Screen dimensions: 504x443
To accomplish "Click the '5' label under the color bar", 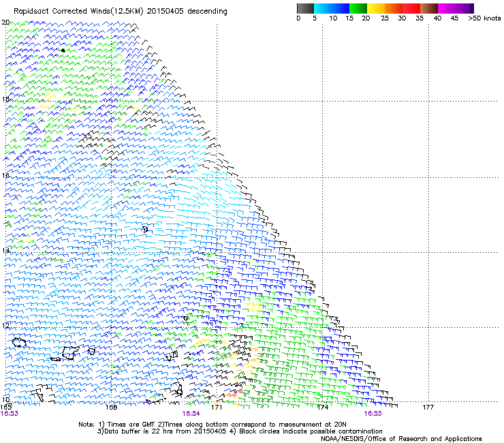I will point(315,18).
